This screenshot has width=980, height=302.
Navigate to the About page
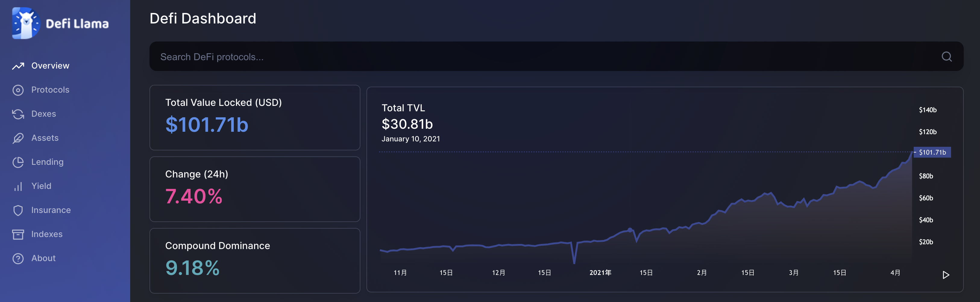[x=43, y=258]
